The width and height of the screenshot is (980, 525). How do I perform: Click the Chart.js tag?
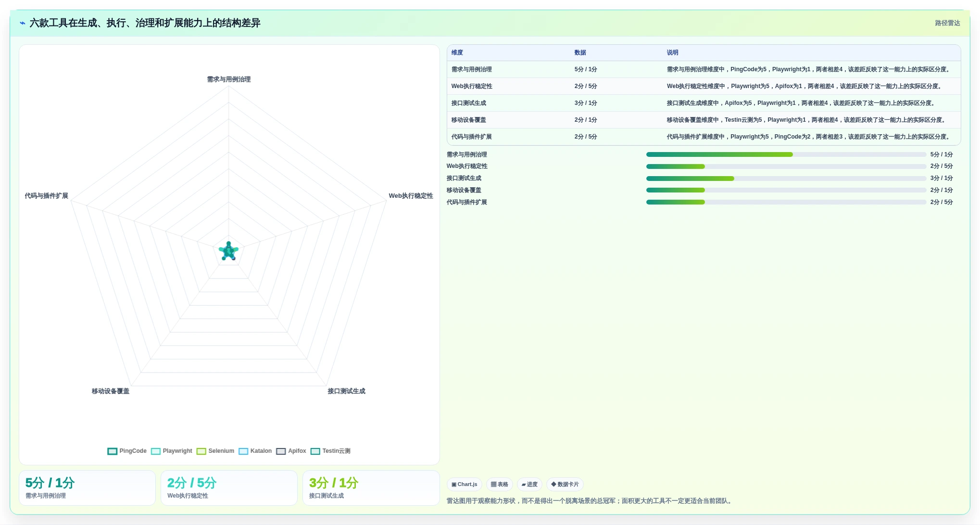(x=465, y=485)
